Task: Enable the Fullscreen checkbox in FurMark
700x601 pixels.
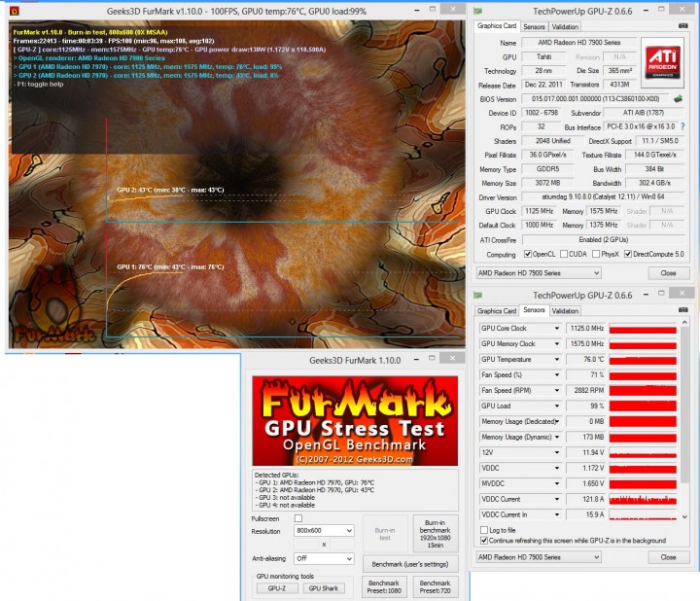Action: [298, 518]
